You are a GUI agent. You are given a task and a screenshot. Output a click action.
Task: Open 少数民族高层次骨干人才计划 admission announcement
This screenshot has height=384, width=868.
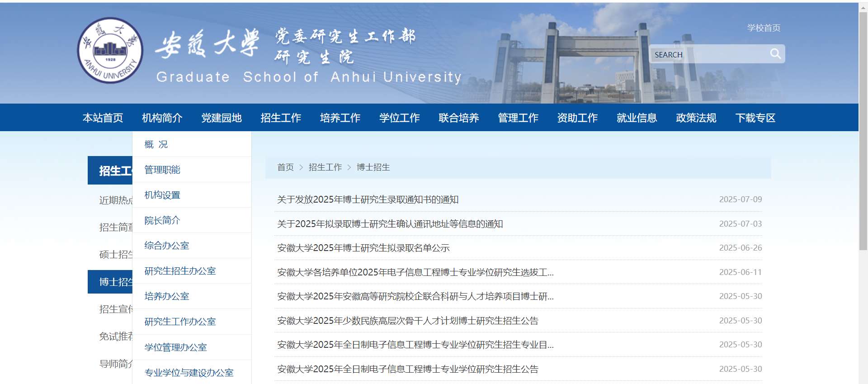point(407,321)
